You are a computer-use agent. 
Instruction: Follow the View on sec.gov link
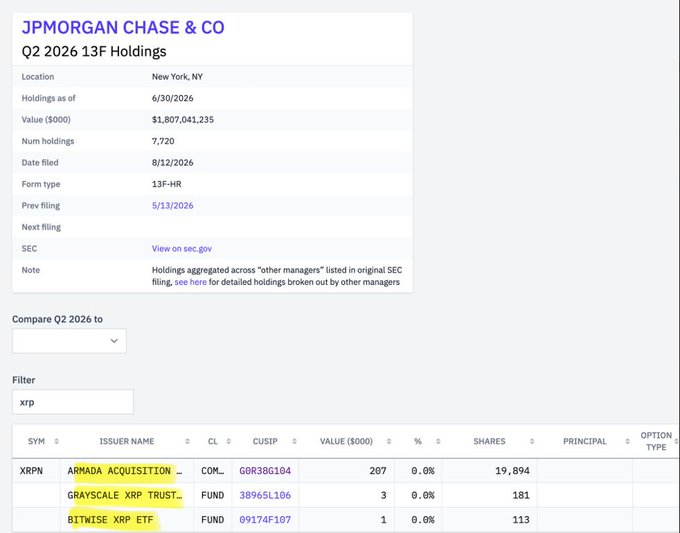click(182, 249)
